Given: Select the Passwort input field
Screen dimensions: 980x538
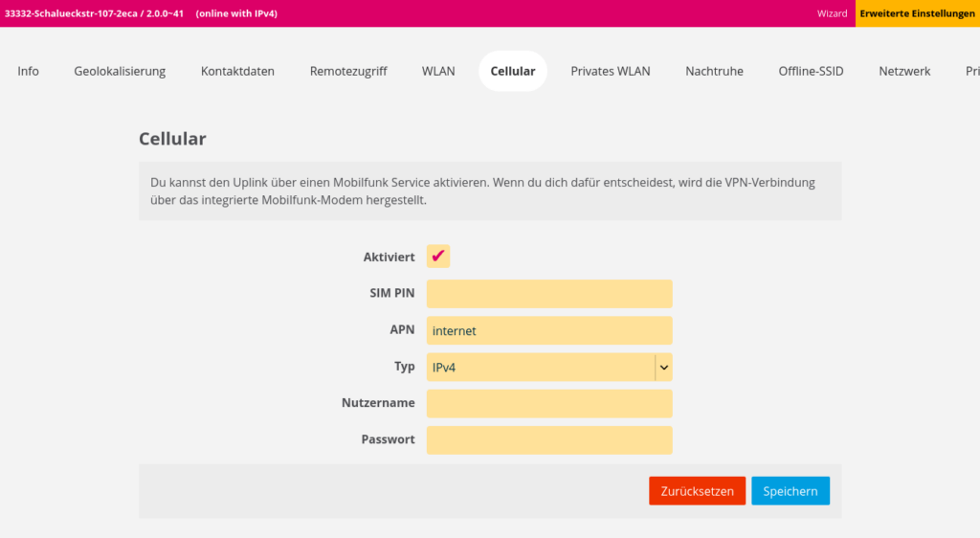Looking at the screenshot, I should [x=549, y=440].
